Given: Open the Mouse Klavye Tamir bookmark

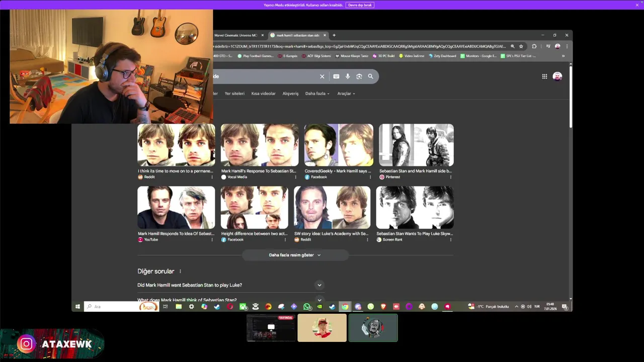Looking at the screenshot, I should pyautogui.click(x=352, y=56).
